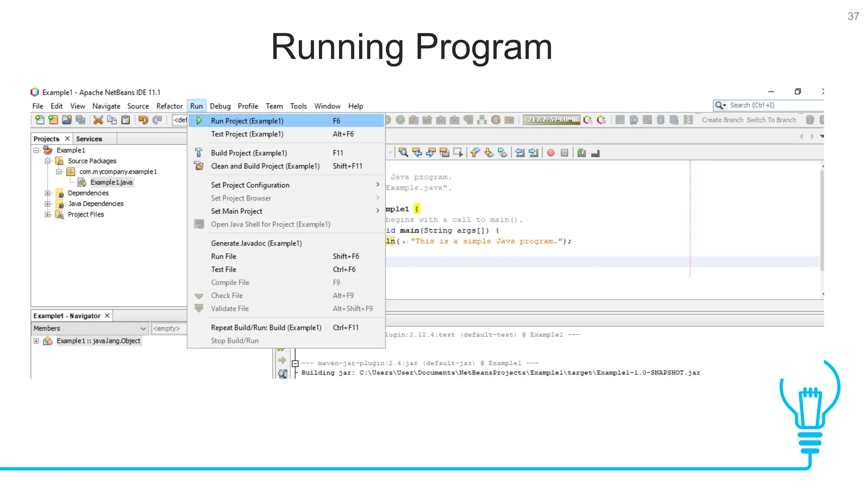Click the Shift Line Left icon

[520, 153]
